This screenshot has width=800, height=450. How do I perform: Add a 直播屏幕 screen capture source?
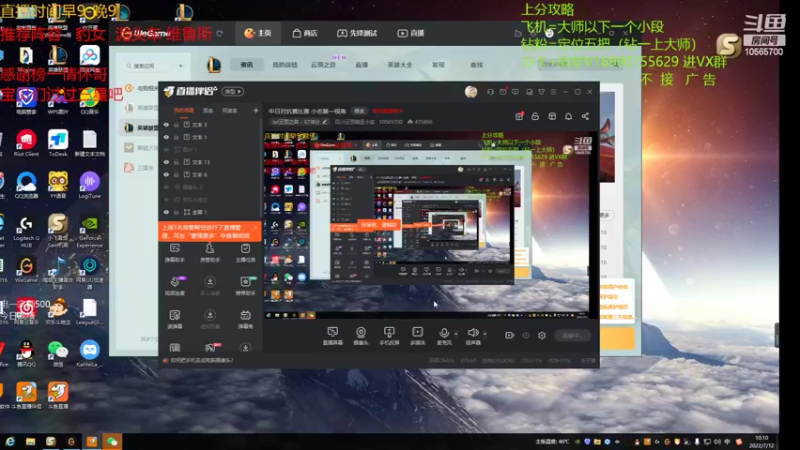[x=333, y=336]
